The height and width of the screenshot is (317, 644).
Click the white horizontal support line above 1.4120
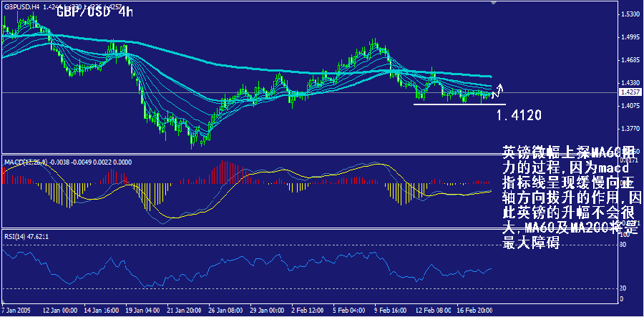point(459,104)
